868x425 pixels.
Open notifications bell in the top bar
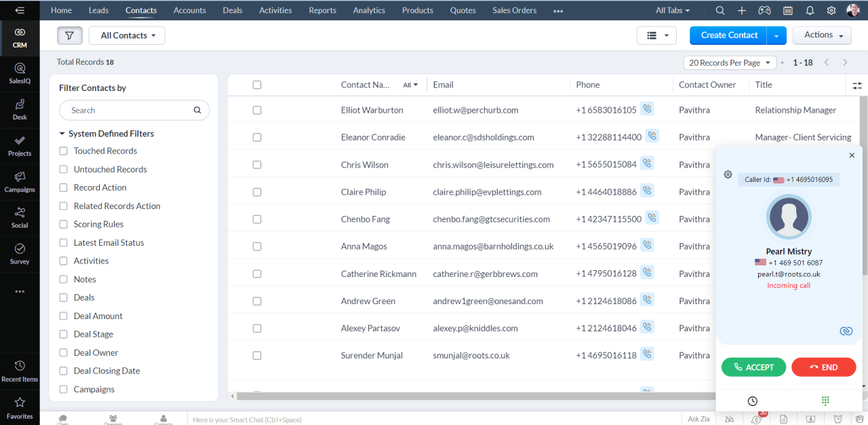810,10
